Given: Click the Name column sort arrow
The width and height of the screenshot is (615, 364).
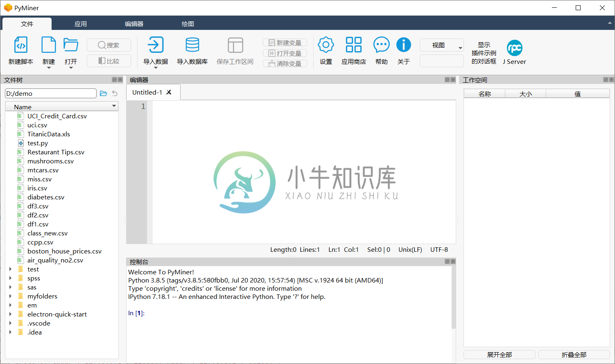Looking at the screenshot, I should coord(114,106).
